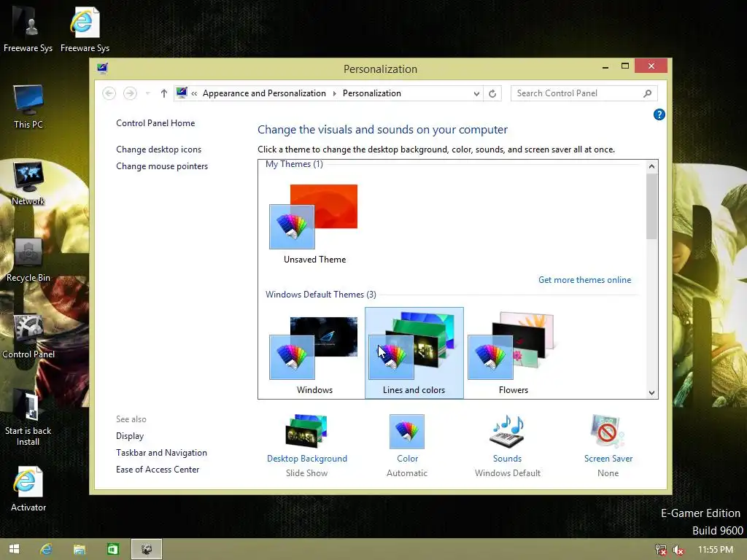The height and width of the screenshot is (560, 747).
Task: Open the This PC desktop icon
Action: click(x=28, y=106)
